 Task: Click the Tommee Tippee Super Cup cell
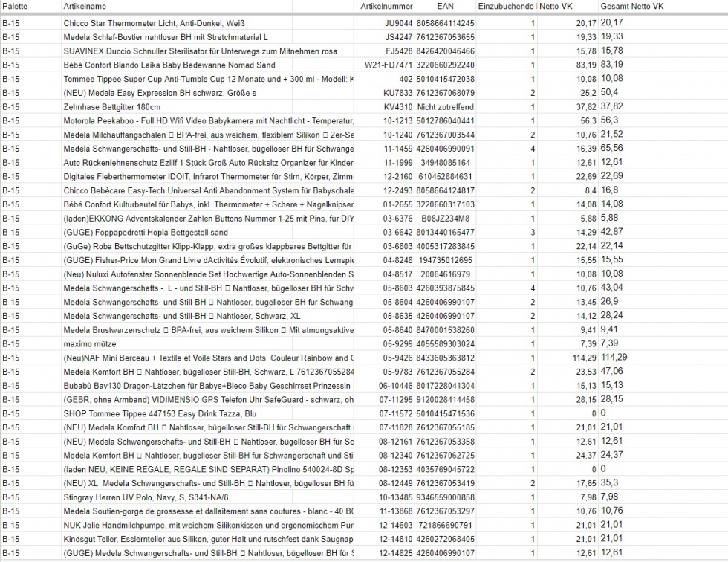209,79
